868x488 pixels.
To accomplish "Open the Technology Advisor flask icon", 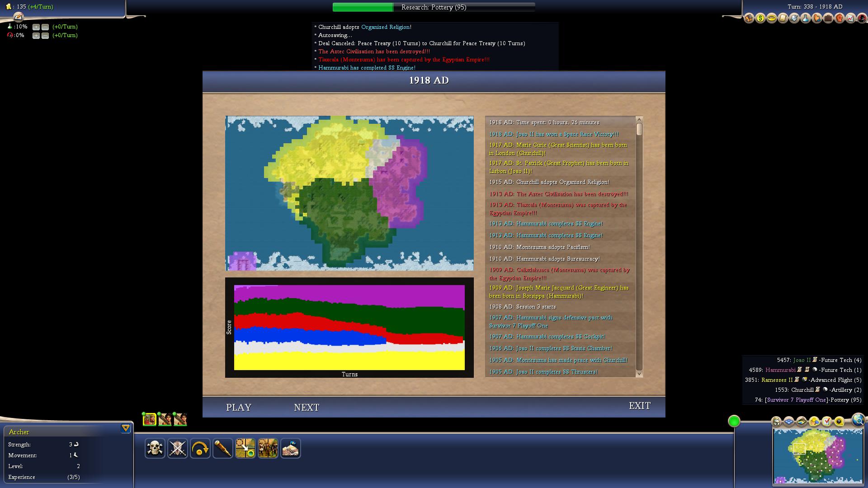I will pyautogui.click(x=806, y=18).
